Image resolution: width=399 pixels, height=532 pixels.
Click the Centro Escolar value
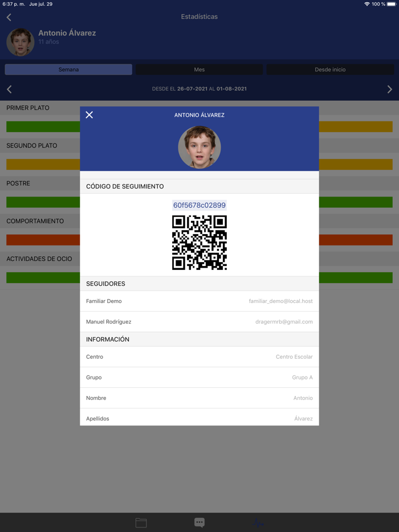(x=294, y=357)
